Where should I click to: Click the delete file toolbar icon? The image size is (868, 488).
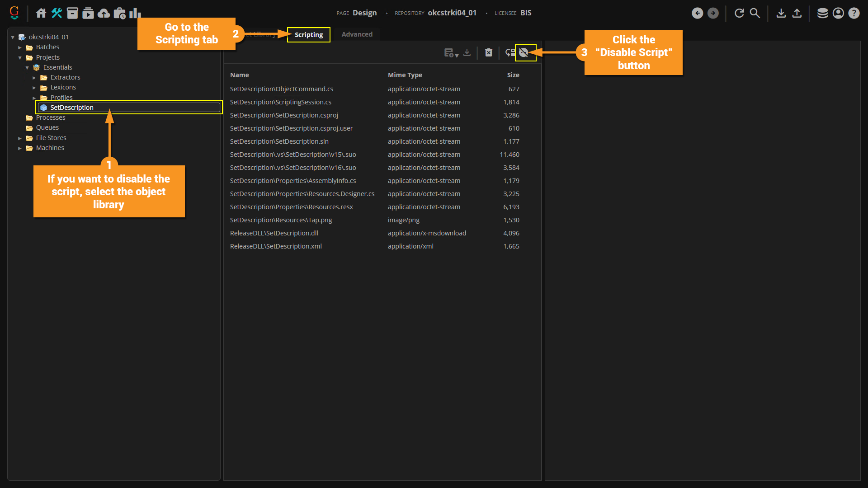coord(489,53)
